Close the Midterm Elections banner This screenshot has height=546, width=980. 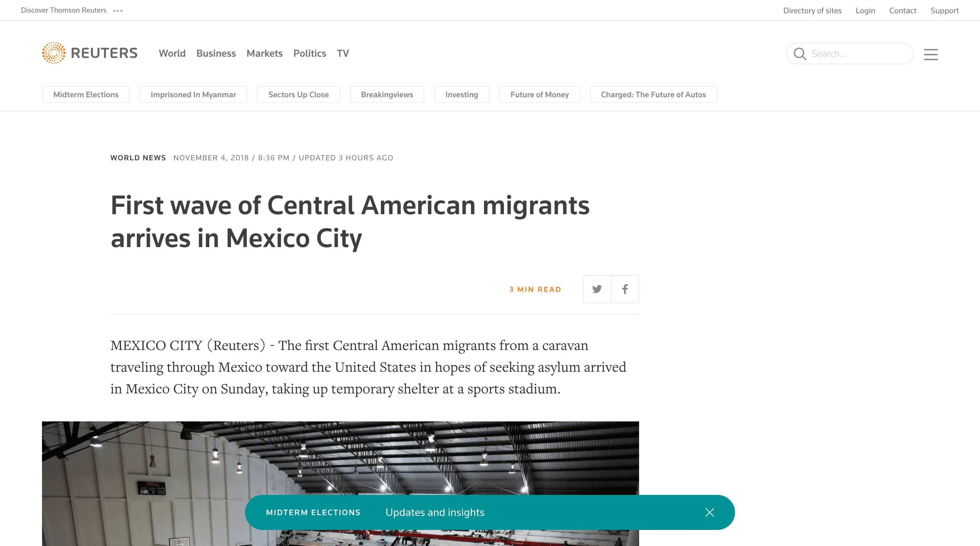click(x=709, y=512)
